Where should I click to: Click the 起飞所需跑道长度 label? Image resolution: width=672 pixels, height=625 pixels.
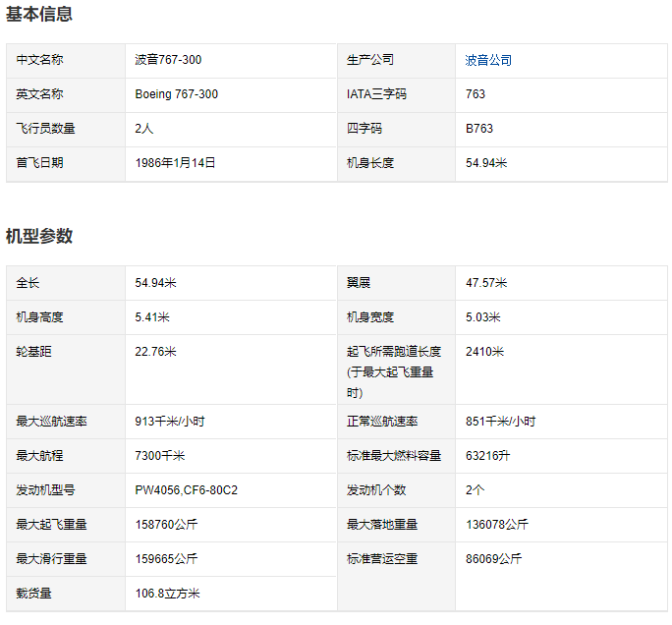(x=394, y=372)
